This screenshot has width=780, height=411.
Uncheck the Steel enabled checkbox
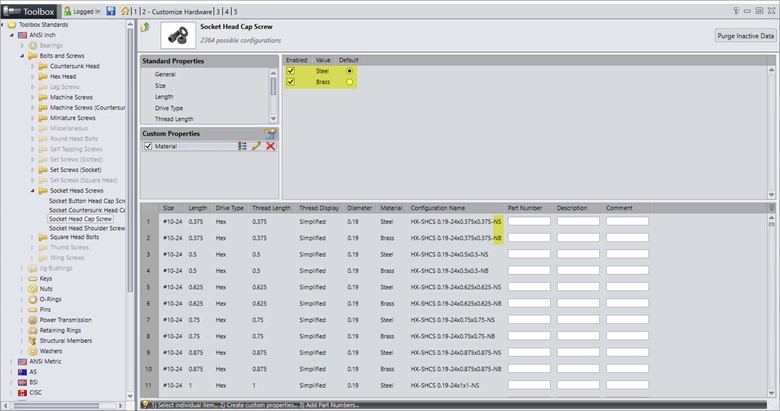[291, 71]
